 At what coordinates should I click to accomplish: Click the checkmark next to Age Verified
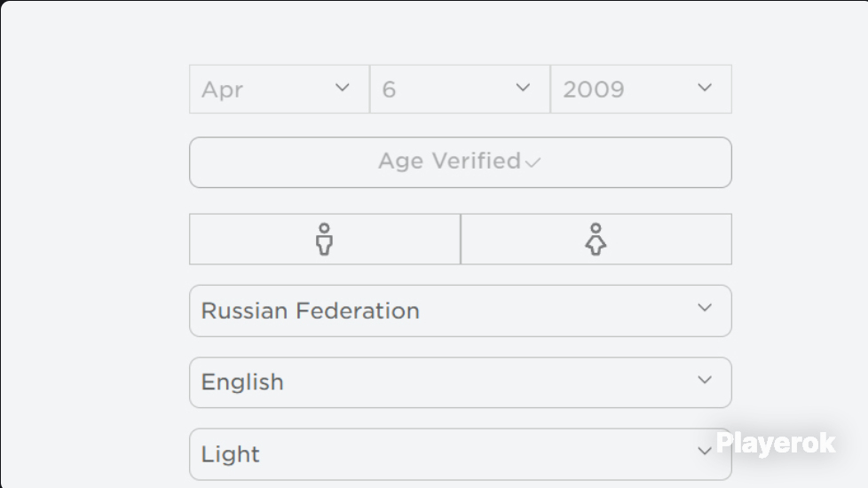(533, 162)
